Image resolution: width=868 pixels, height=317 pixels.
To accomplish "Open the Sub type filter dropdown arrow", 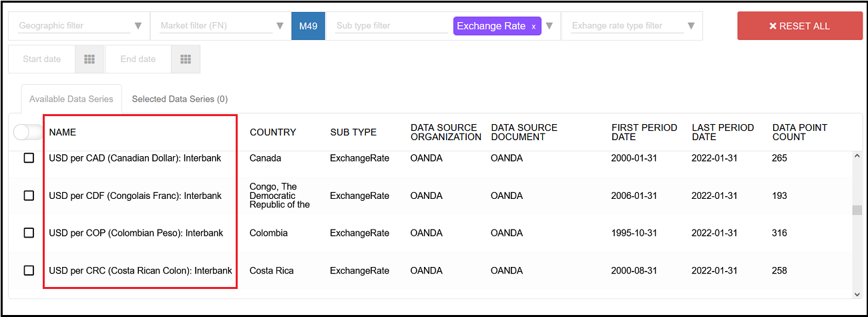I will coord(550,26).
